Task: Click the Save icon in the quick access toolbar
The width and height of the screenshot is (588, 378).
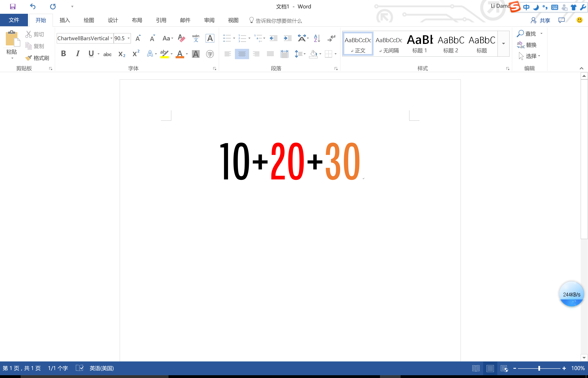Action: 12,6
